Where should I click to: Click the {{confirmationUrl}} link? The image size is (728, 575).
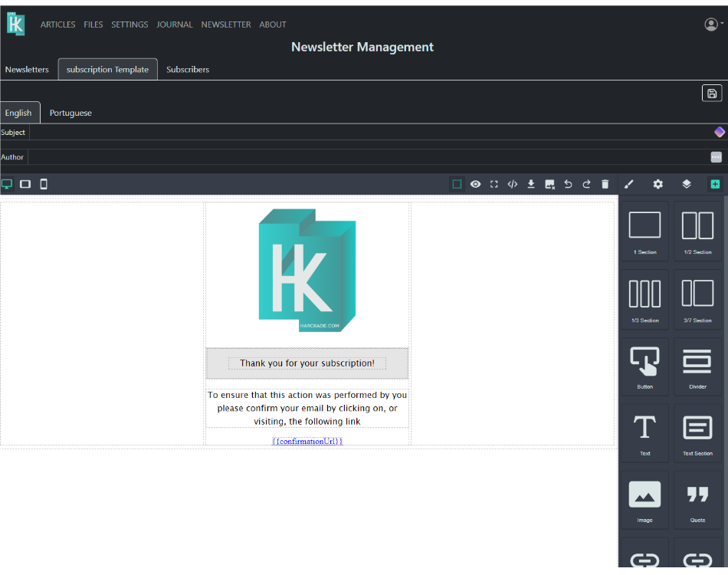click(307, 441)
